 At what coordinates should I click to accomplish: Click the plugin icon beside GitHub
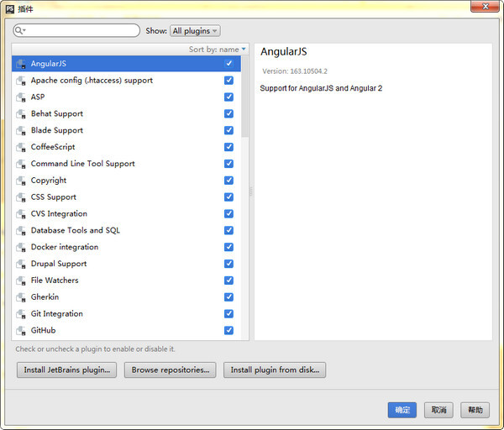point(21,331)
